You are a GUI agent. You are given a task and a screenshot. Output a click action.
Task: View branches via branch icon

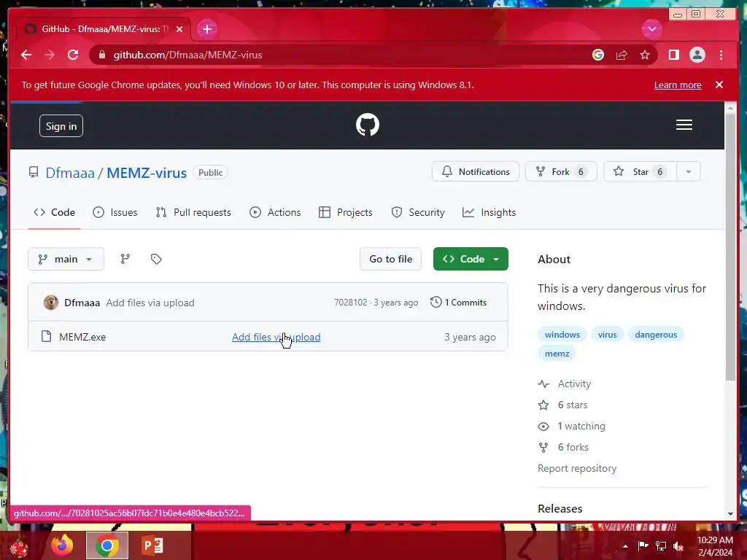coord(125,259)
